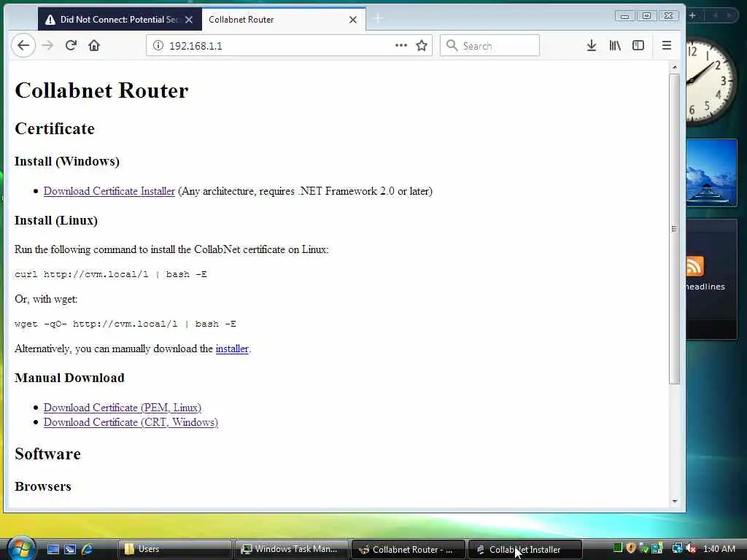Open page actions three-dot menu
Screen dimensions: 747x560
click(401, 46)
